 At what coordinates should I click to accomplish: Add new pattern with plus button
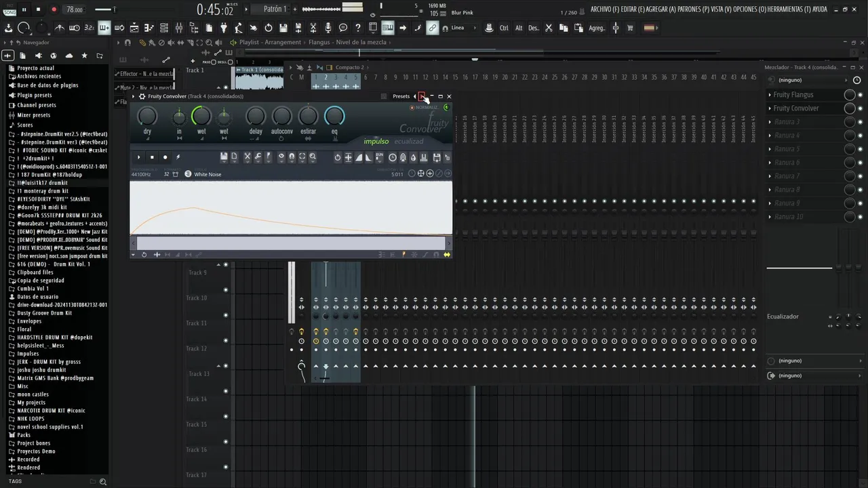pos(294,9)
